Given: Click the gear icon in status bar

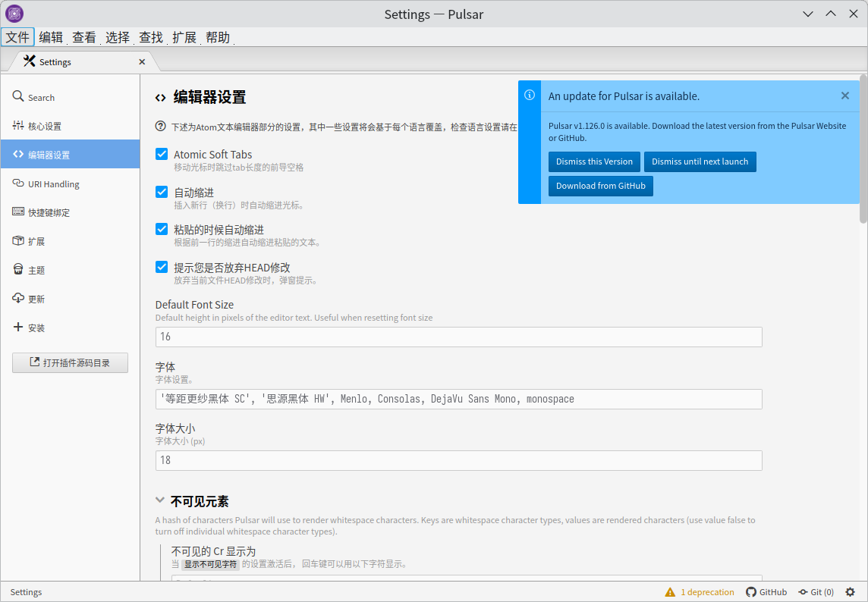Looking at the screenshot, I should (x=851, y=592).
